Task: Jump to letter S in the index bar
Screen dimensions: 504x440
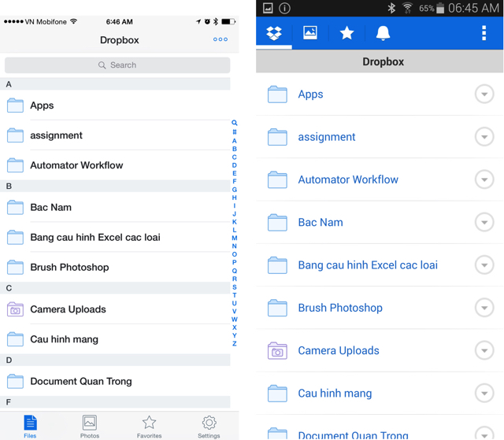Action: [235, 287]
